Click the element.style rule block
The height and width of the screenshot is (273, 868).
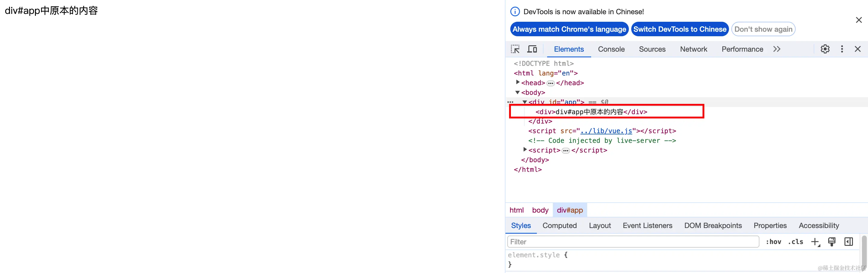pyautogui.click(x=538, y=259)
